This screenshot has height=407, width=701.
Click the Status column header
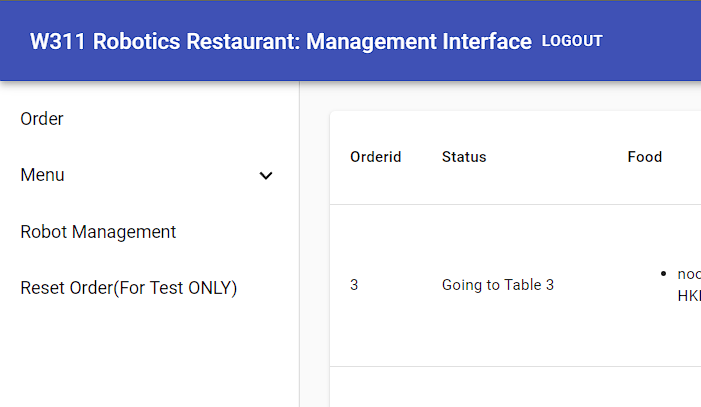(464, 157)
